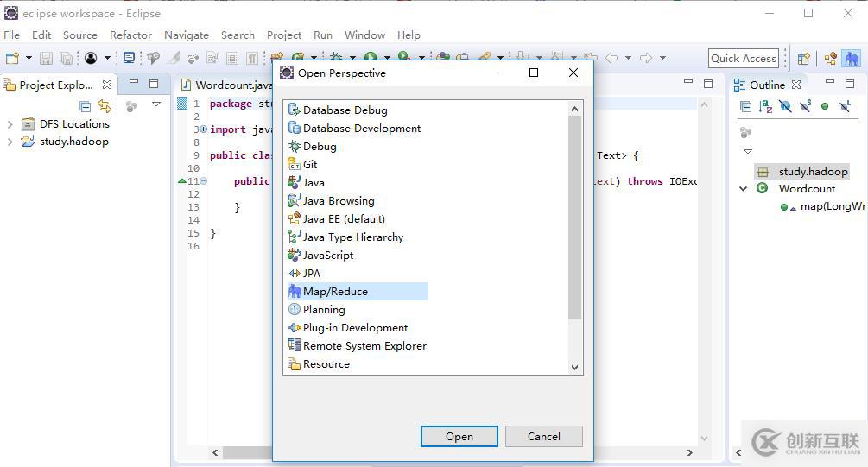Open the Project Explorer view menu triangle

pos(156,104)
